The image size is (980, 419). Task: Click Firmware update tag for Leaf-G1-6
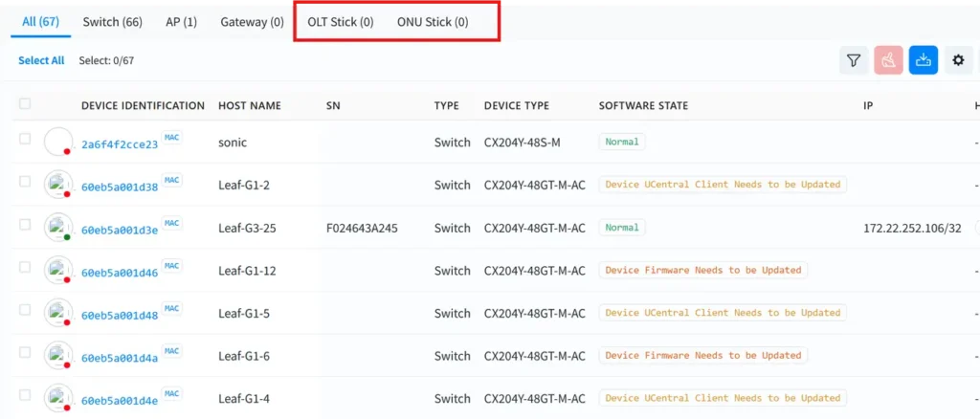coord(703,355)
